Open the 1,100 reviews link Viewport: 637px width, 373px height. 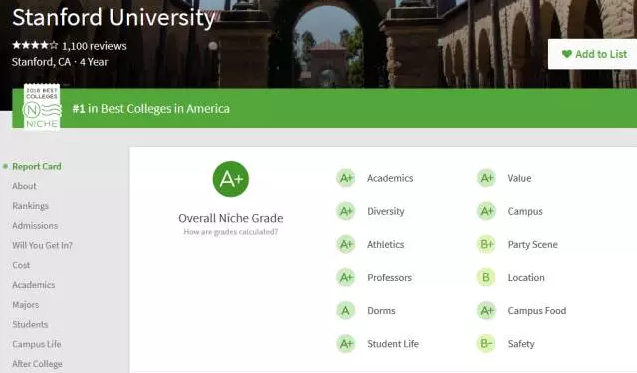(x=94, y=46)
